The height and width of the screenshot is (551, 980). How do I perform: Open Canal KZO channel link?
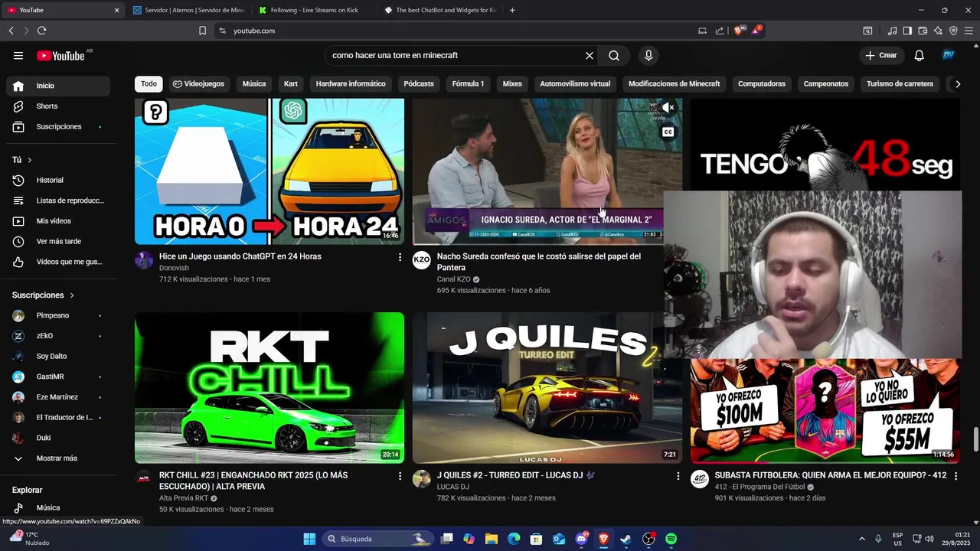pyautogui.click(x=453, y=279)
